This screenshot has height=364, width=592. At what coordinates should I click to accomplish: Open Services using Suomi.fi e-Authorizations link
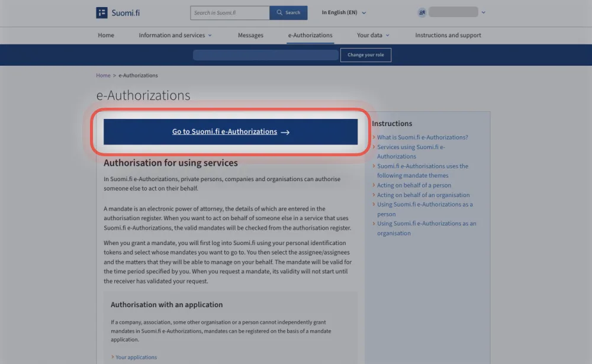click(411, 152)
